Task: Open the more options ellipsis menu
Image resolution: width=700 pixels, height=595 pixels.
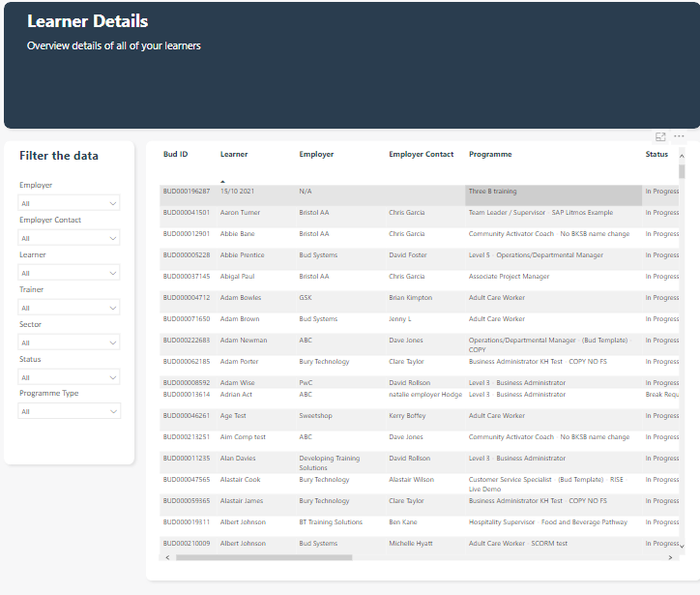Action: tap(679, 136)
